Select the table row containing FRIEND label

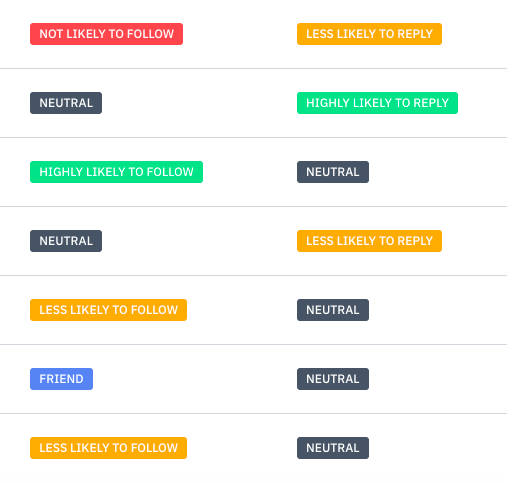(253, 379)
